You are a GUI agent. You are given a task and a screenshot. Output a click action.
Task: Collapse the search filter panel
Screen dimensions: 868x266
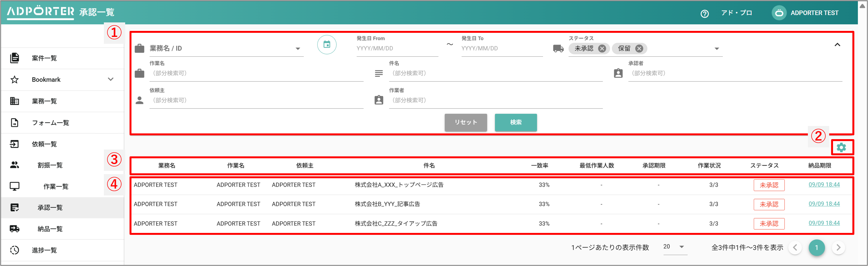tap(837, 45)
